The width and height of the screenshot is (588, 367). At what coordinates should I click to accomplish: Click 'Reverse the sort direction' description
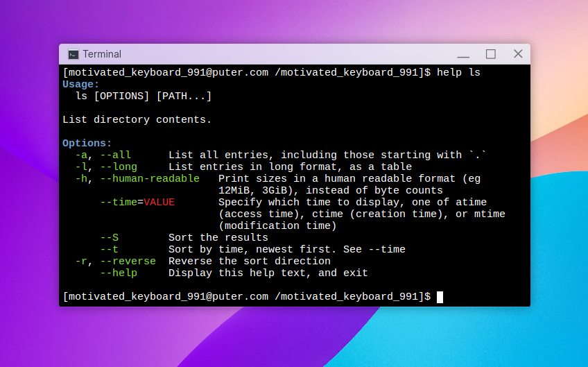(250, 261)
